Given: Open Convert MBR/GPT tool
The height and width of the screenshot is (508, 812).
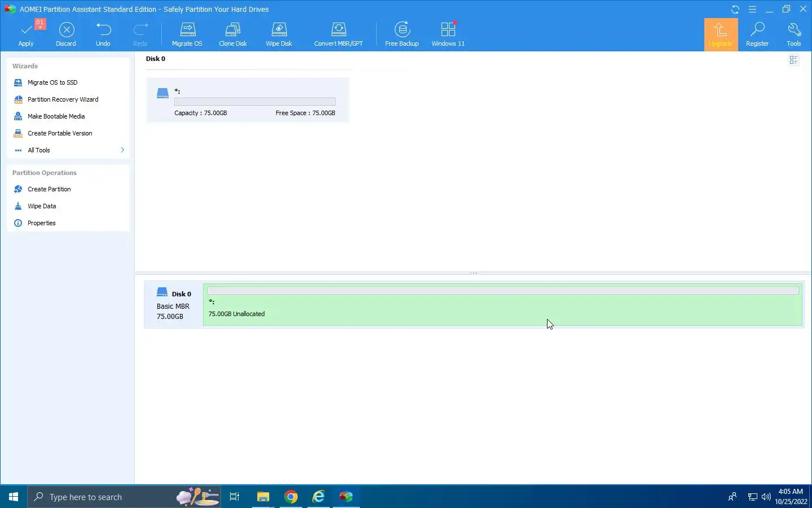Looking at the screenshot, I should click(x=338, y=34).
